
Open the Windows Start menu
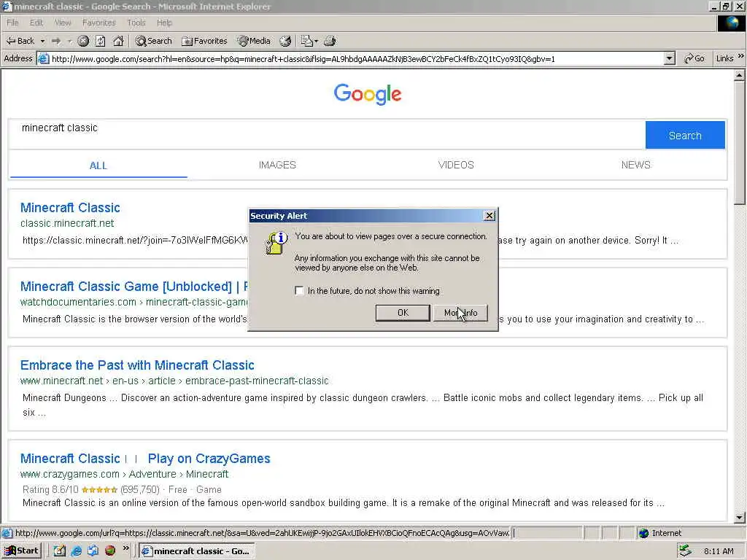tap(21, 551)
